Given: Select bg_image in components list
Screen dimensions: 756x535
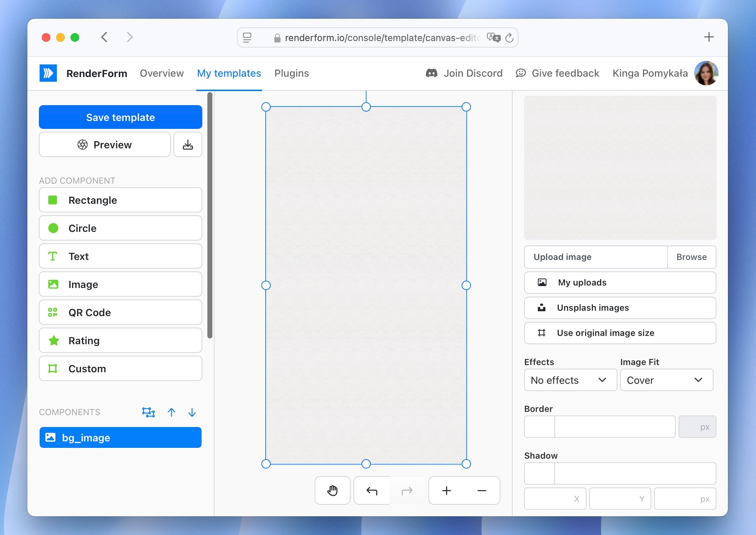Looking at the screenshot, I should (x=121, y=437).
